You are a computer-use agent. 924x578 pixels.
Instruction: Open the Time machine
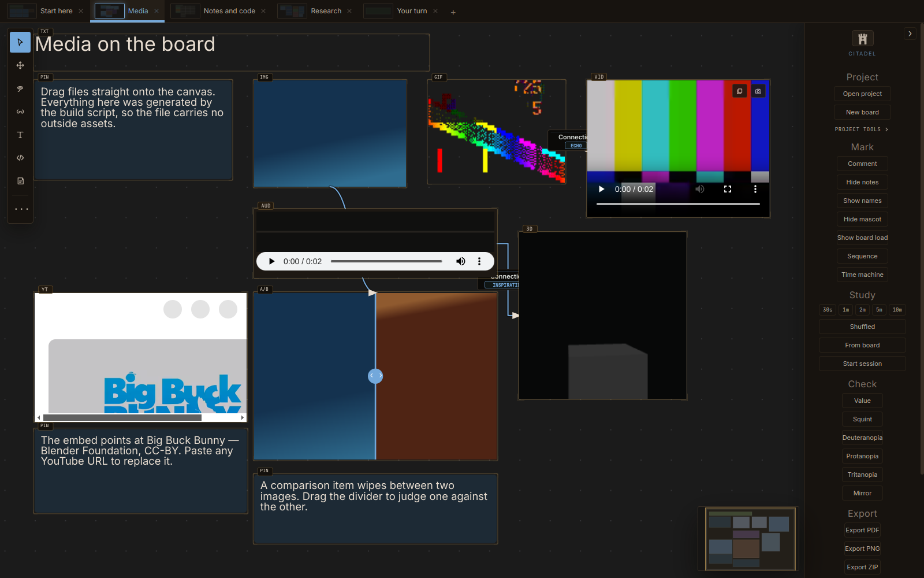click(862, 275)
